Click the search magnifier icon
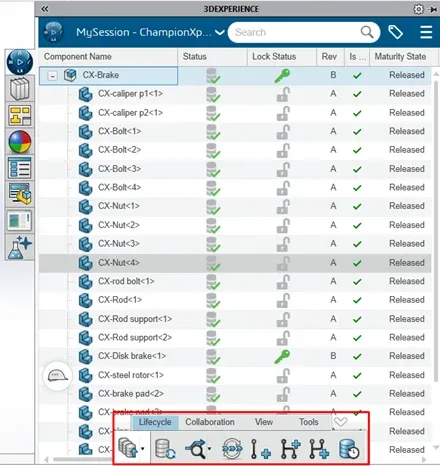440x466 pixels. [x=367, y=32]
